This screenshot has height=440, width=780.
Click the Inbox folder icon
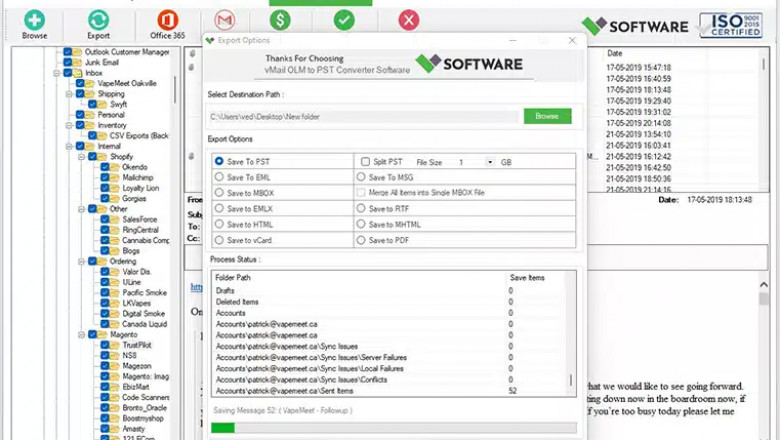(78, 73)
